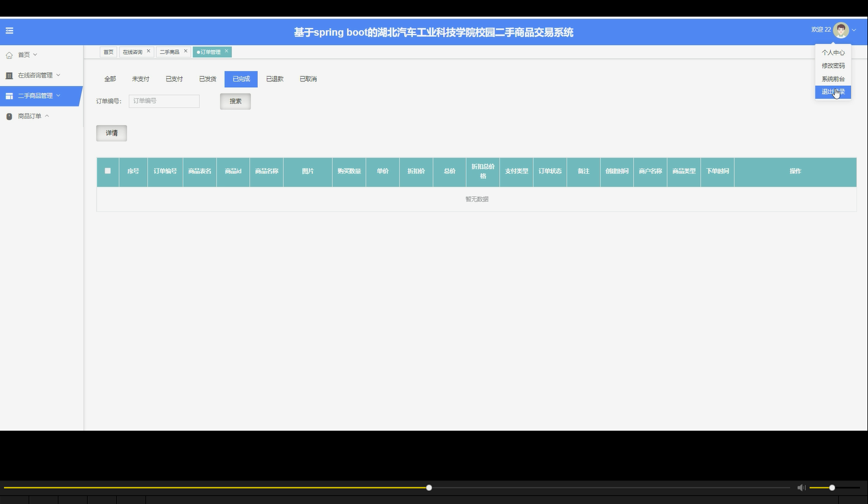
Task: Click the 订单状态 column header
Action: pyautogui.click(x=550, y=171)
